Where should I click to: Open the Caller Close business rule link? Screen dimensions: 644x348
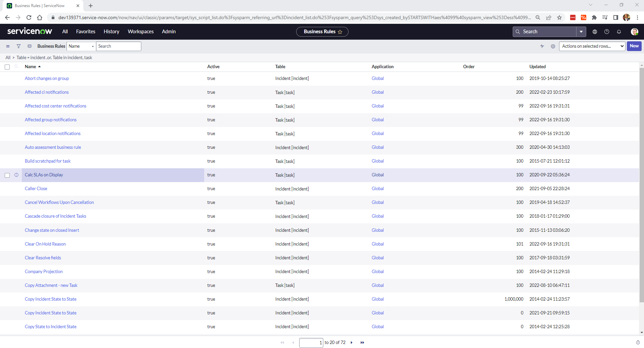click(x=36, y=188)
